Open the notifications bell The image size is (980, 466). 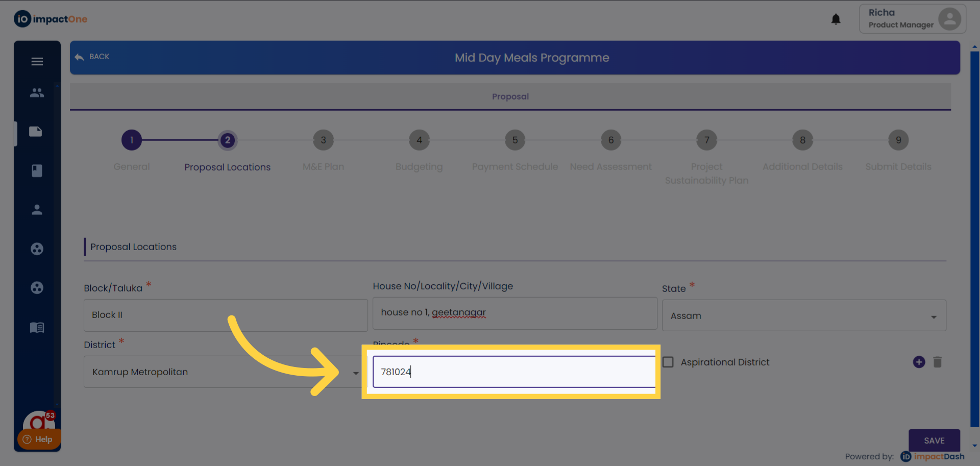click(x=836, y=19)
